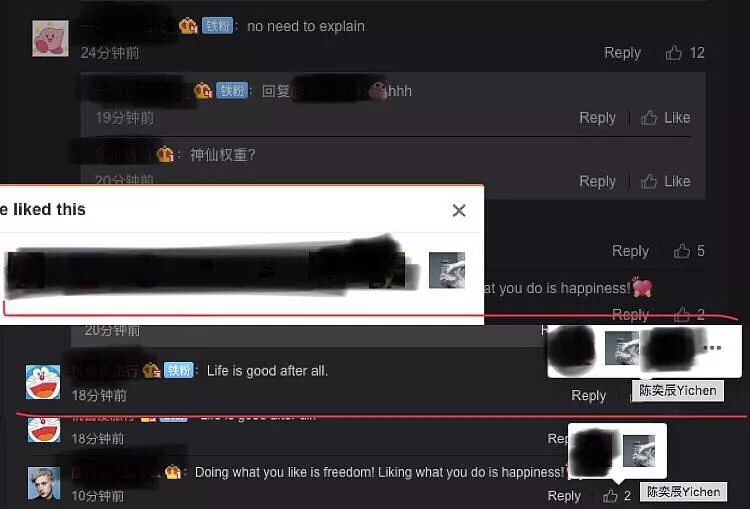Open the blond man avatar profile
The image size is (750, 509).
click(44, 484)
